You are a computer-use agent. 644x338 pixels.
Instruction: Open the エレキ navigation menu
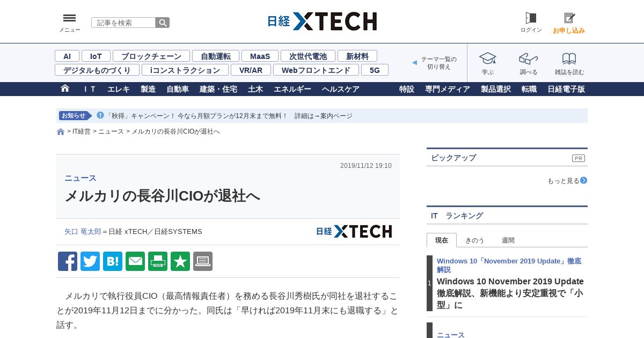(119, 89)
